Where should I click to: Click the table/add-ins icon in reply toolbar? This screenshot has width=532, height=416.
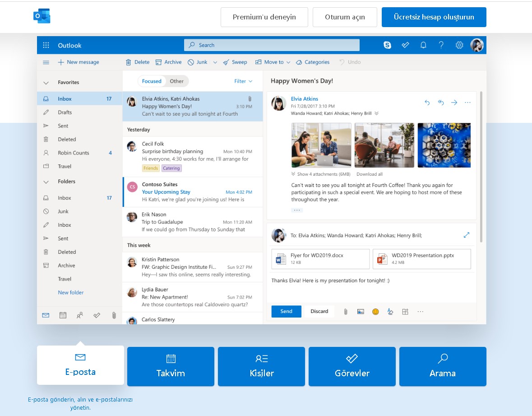click(405, 311)
